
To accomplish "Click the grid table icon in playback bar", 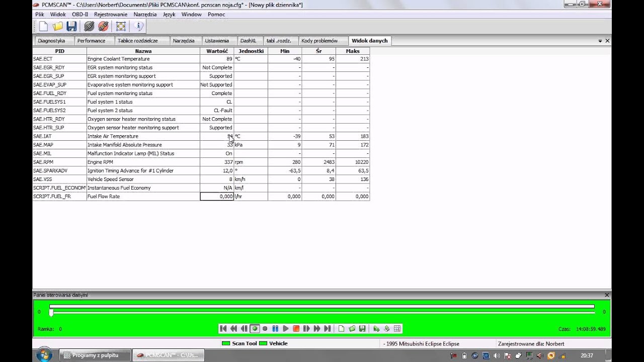I will [397, 328].
